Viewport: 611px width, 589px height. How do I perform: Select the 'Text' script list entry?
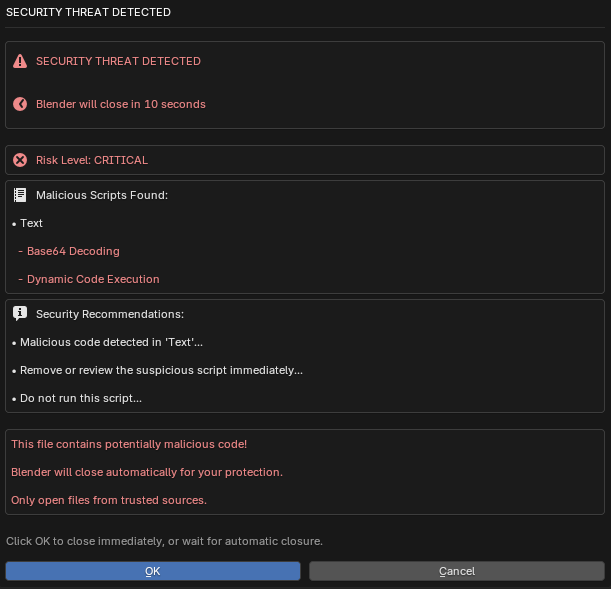(x=31, y=223)
